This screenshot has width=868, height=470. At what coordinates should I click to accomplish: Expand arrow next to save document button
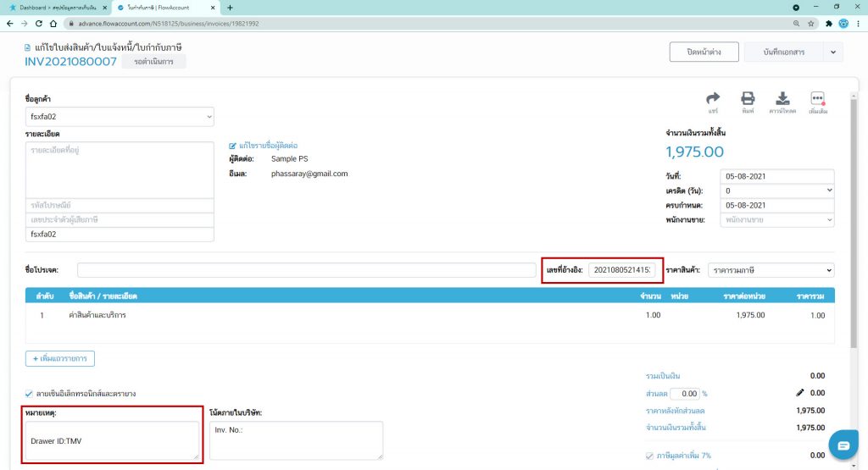832,53
